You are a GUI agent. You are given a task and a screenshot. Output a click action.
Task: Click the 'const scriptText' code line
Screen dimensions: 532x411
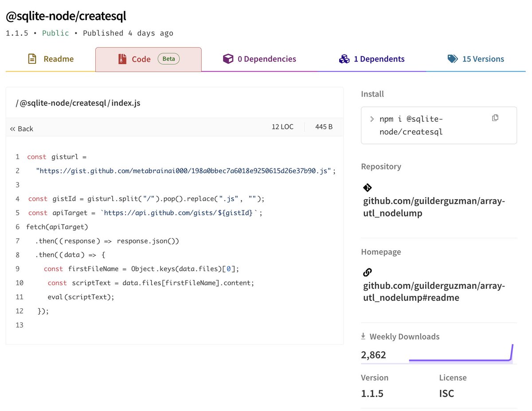[151, 283]
